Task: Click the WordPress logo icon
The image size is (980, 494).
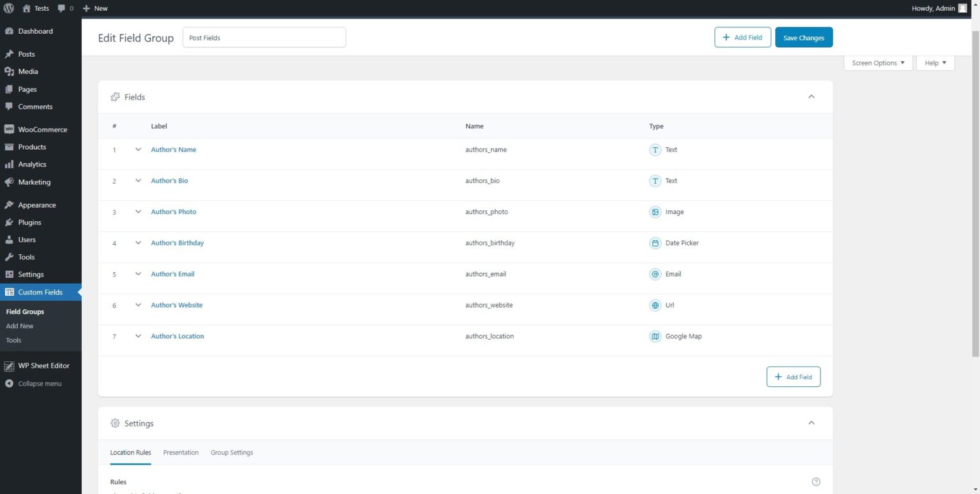Action: (x=9, y=8)
